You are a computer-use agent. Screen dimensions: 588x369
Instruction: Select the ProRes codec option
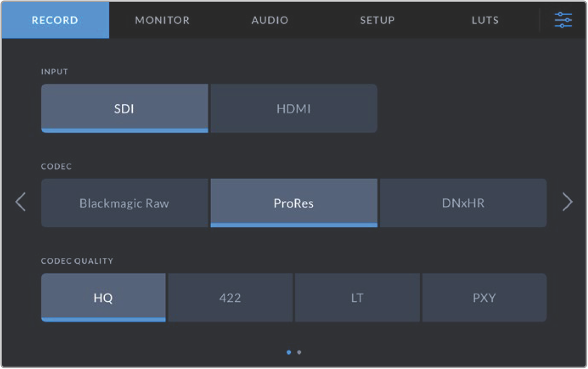tap(294, 203)
